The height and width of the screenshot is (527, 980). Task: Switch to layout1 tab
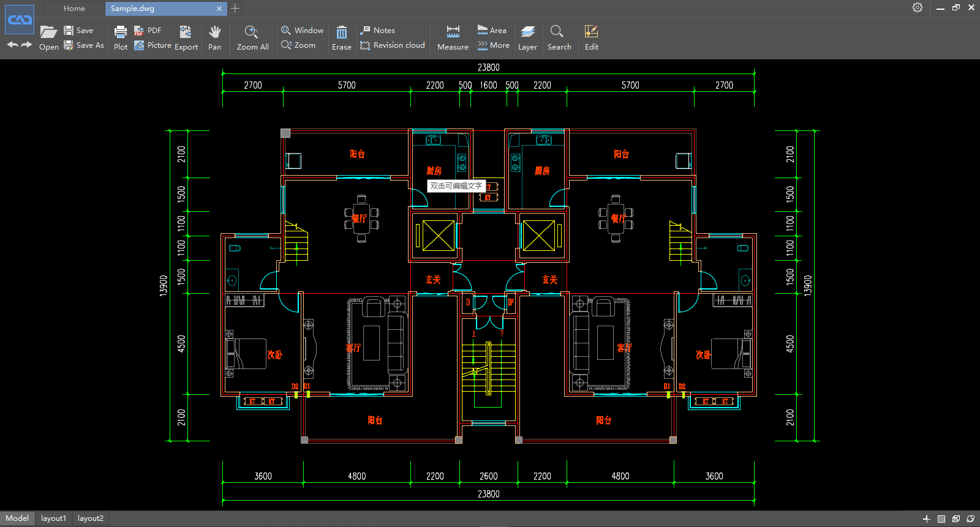click(53, 518)
